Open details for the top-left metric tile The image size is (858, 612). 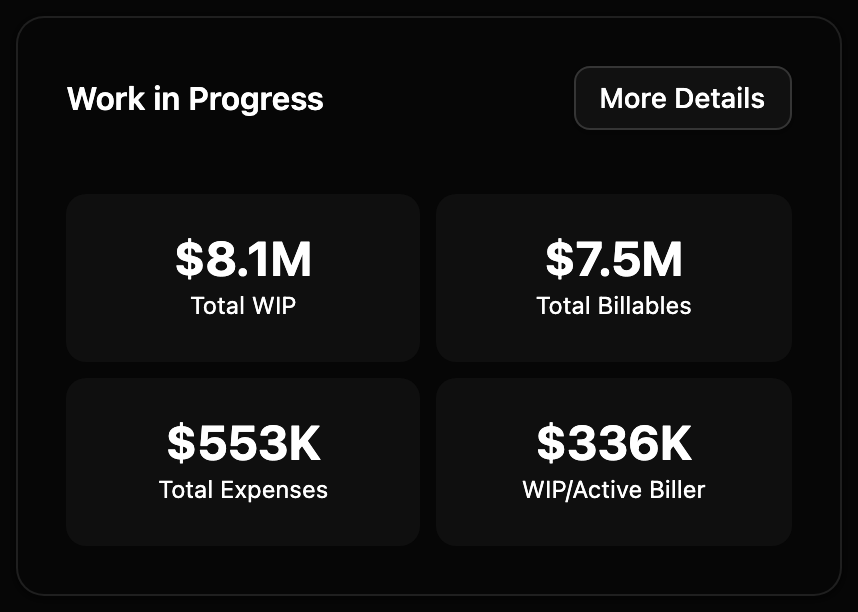[242, 277]
